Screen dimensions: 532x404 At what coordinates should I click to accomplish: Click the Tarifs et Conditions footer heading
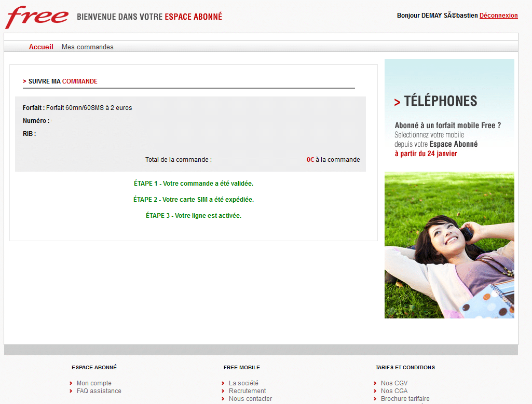405,367
